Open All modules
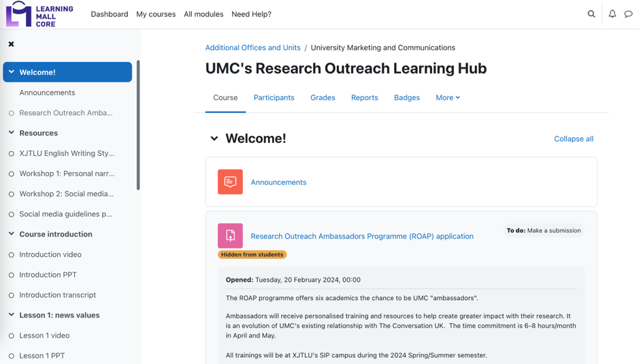Image resolution: width=639 pixels, height=364 pixels. 203,14
